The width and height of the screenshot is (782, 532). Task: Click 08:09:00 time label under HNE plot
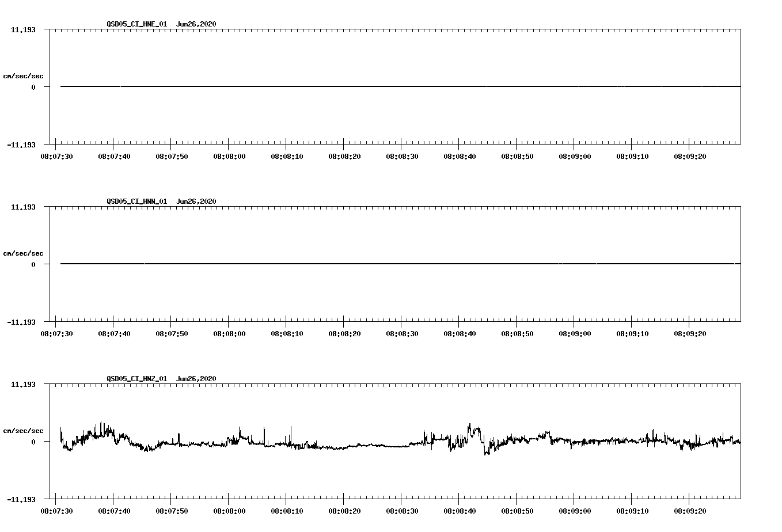575,156
